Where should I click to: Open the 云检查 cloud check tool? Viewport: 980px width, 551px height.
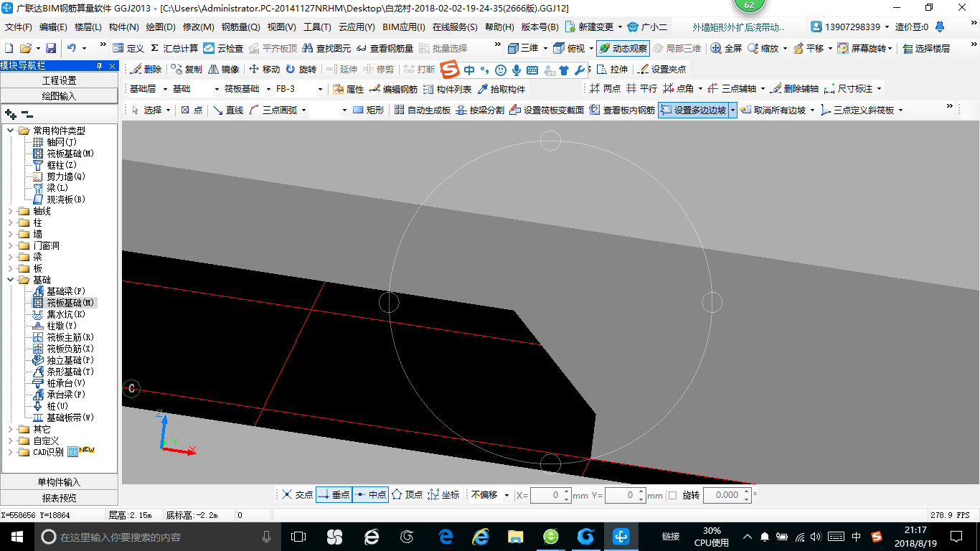point(223,48)
